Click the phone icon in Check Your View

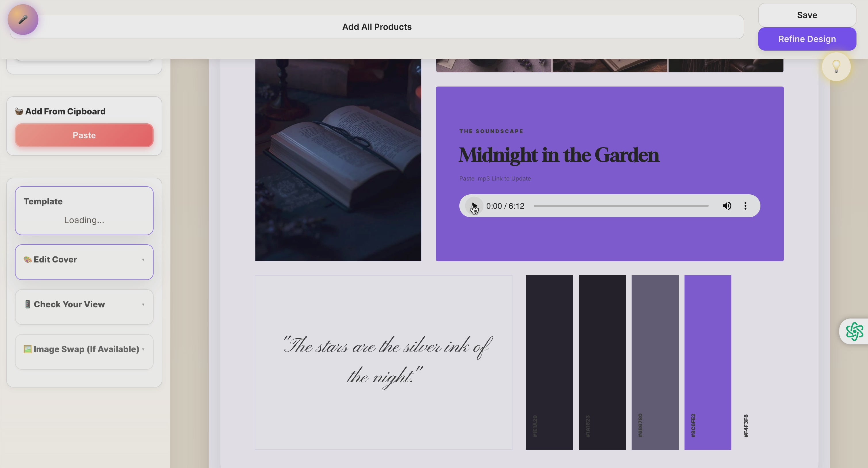click(x=28, y=304)
